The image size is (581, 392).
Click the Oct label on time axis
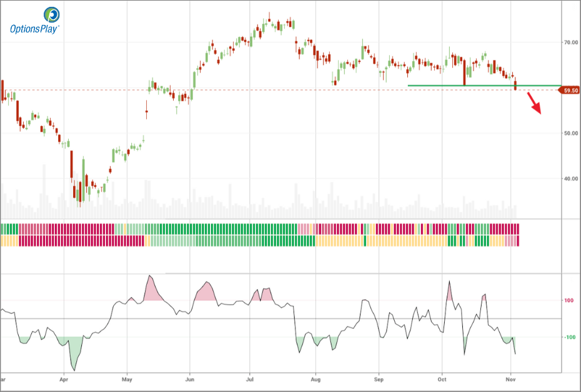[442, 378]
